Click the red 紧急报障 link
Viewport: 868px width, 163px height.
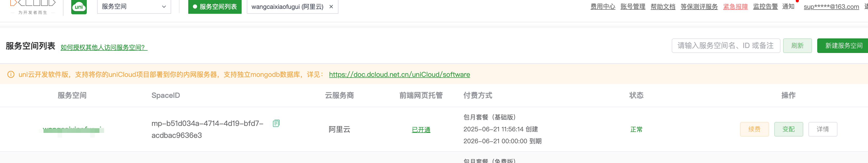[x=735, y=7]
